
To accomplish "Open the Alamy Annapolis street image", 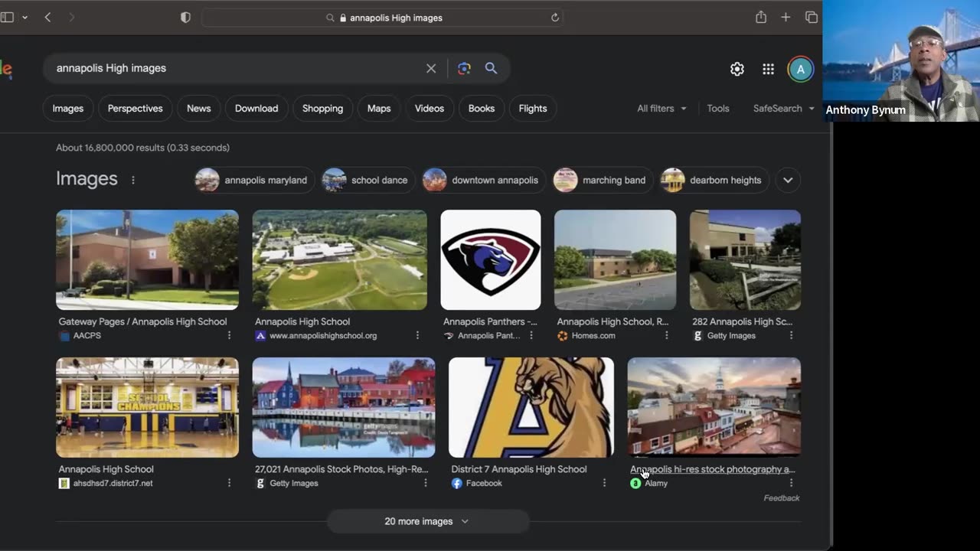I will tap(714, 407).
